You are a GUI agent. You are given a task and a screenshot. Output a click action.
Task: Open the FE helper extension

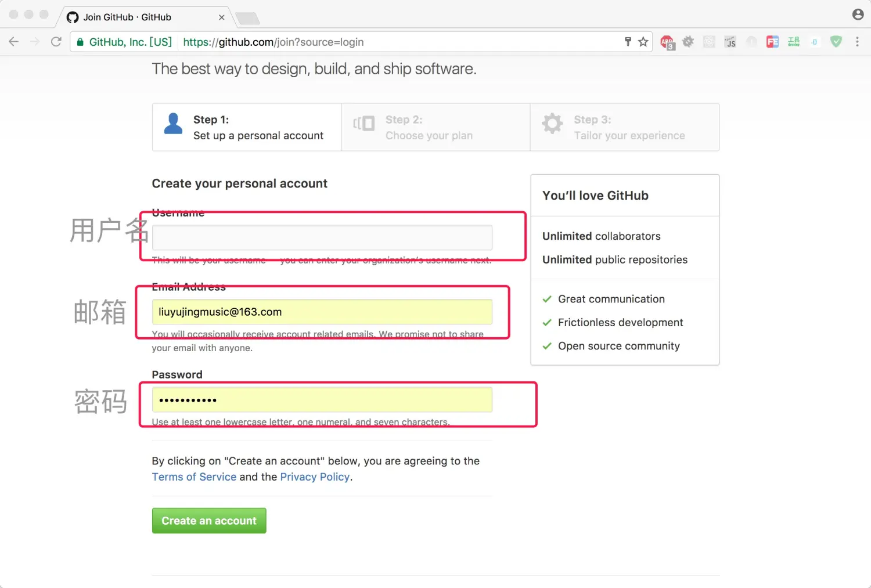coord(772,42)
